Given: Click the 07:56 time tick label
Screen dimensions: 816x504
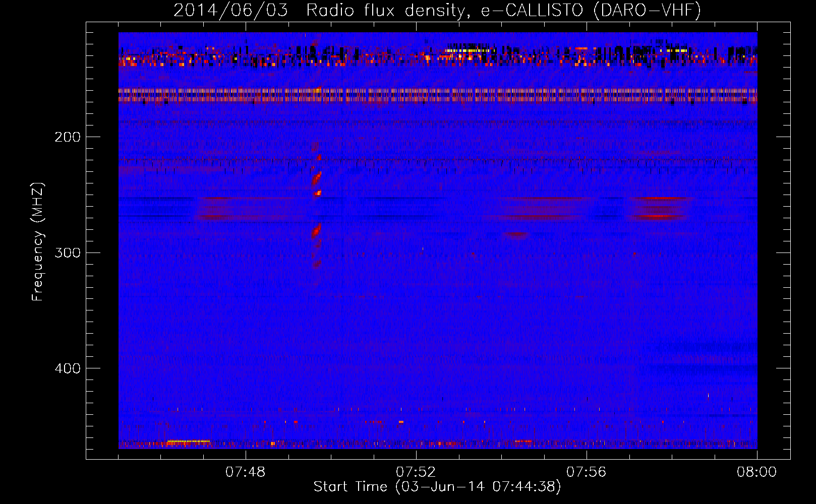Looking at the screenshot, I should [586, 472].
